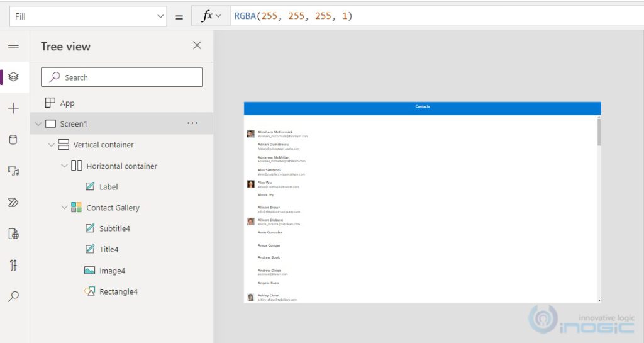Open the Data cylinder icon
644x343 pixels.
13,140
